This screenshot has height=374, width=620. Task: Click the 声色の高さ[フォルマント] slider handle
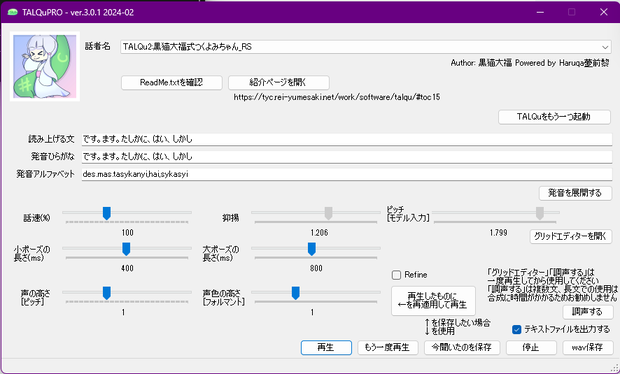pyautogui.click(x=295, y=293)
